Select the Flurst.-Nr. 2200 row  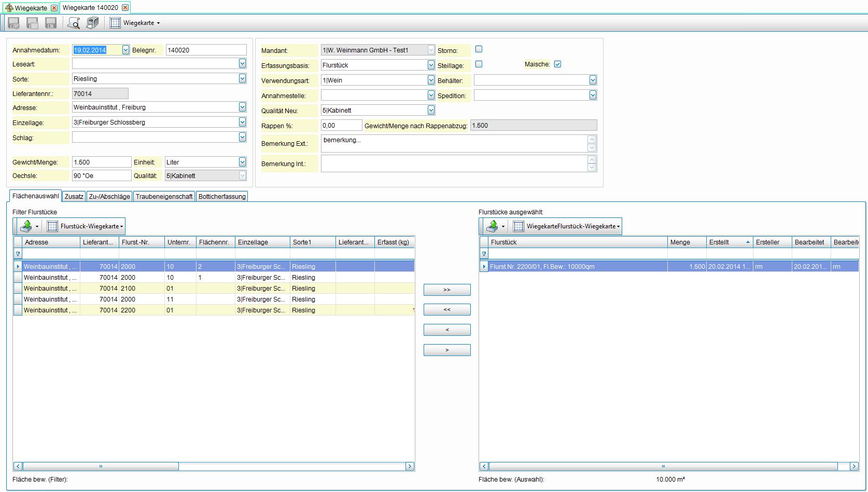click(x=214, y=310)
